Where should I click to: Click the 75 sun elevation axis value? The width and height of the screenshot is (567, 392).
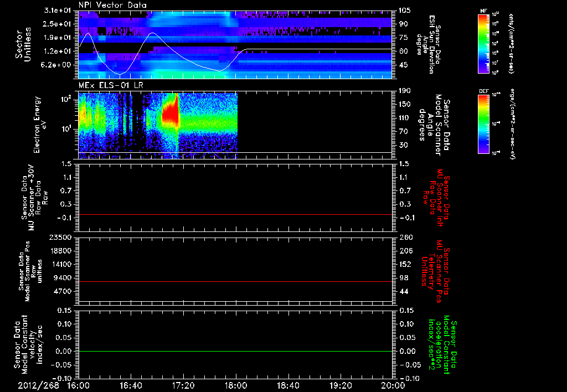403,38
